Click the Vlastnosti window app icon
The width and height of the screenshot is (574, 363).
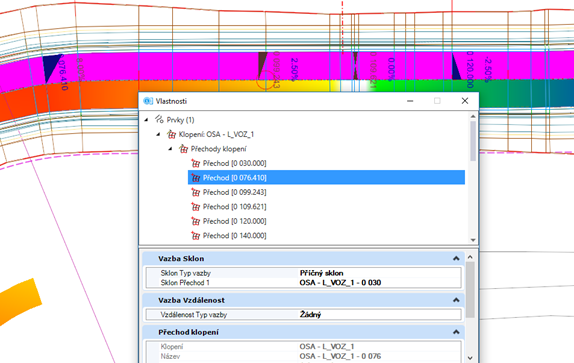pyautogui.click(x=148, y=101)
